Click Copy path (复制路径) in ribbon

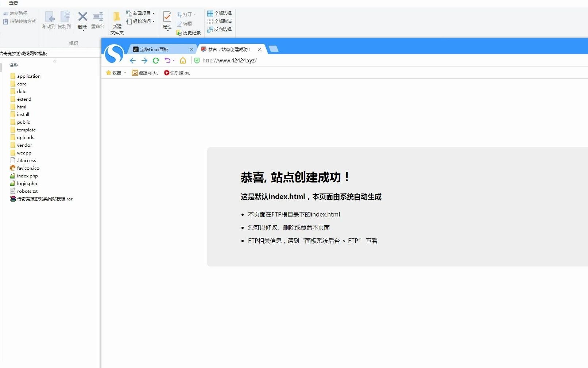coord(15,13)
